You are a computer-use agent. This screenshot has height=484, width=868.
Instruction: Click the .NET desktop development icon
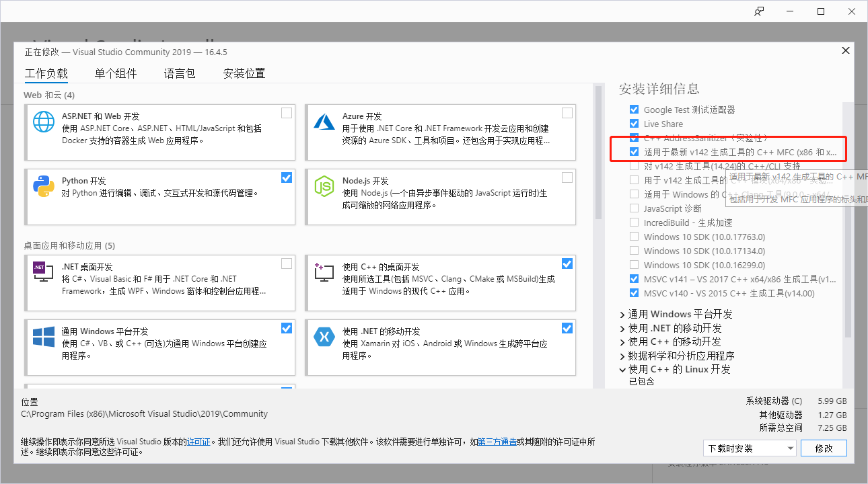44,272
